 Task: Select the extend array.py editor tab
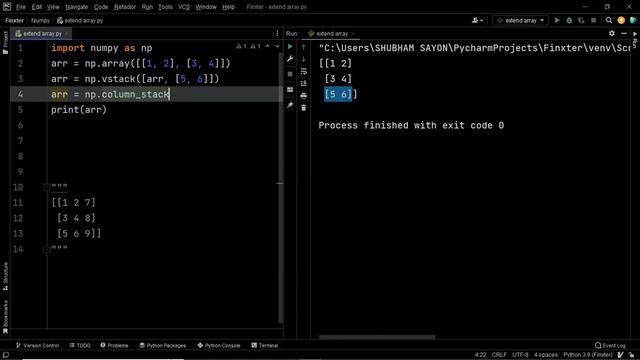(x=41, y=33)
